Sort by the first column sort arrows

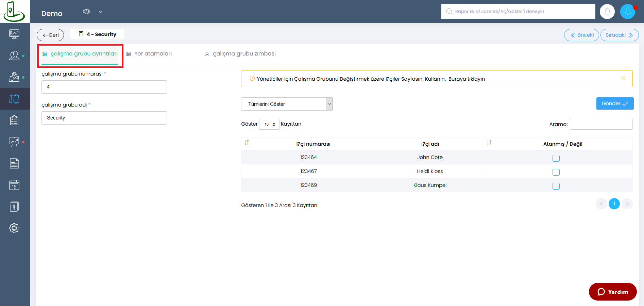pyautogui.click(x=247, y=143)
